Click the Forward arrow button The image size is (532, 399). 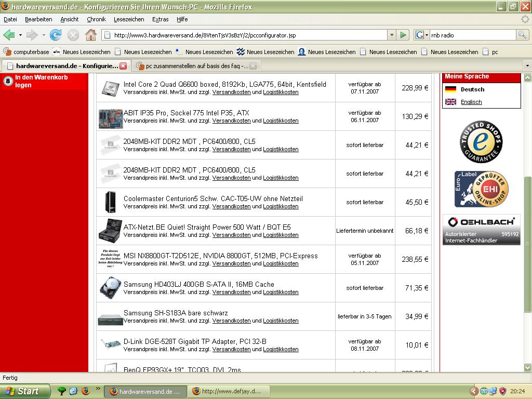32,35
